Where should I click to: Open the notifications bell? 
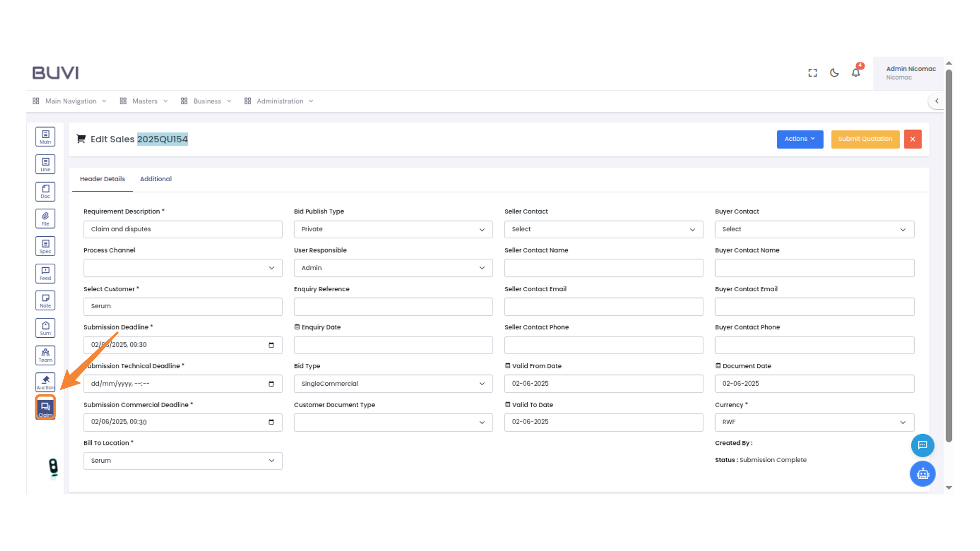[x=855, y=73]
